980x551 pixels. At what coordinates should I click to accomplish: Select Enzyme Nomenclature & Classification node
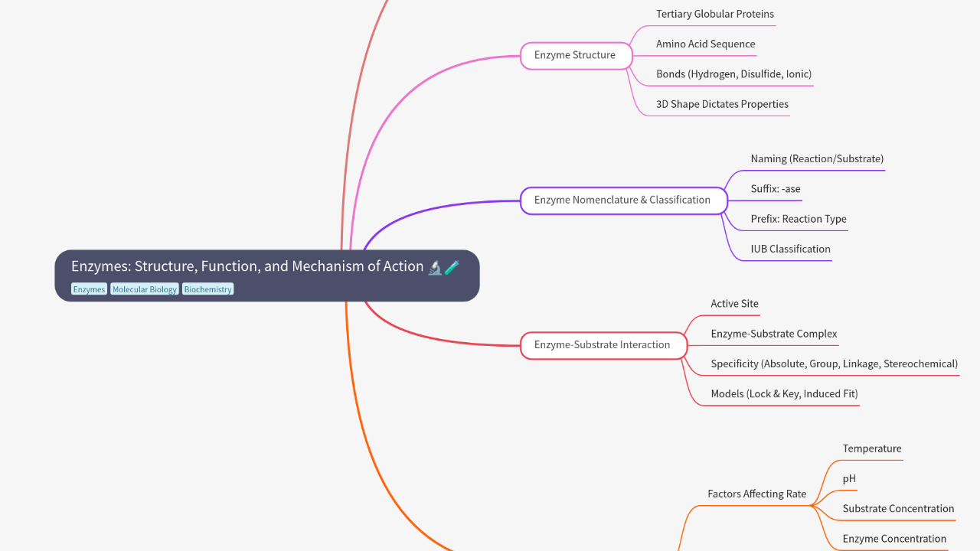pos(623,201)
